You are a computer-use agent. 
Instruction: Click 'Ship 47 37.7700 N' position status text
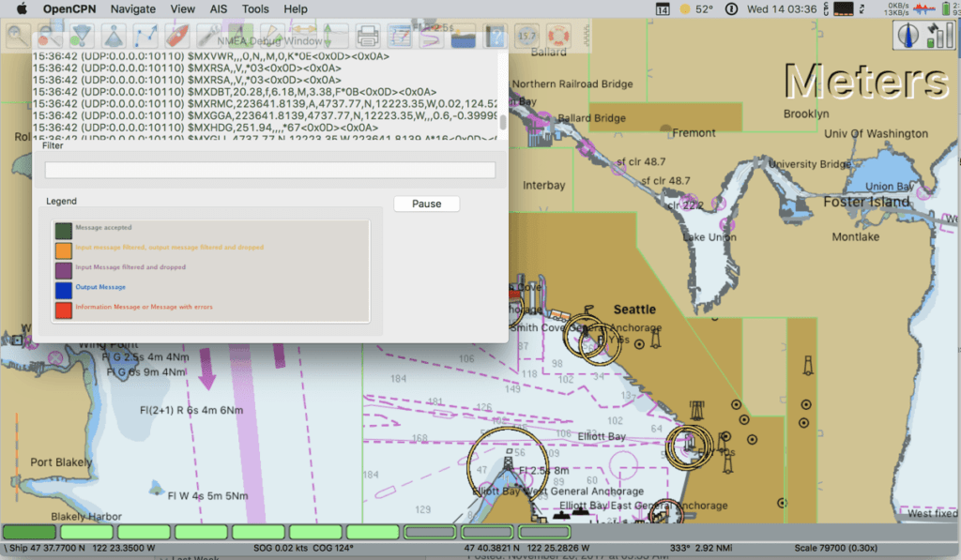pos(47,548)
